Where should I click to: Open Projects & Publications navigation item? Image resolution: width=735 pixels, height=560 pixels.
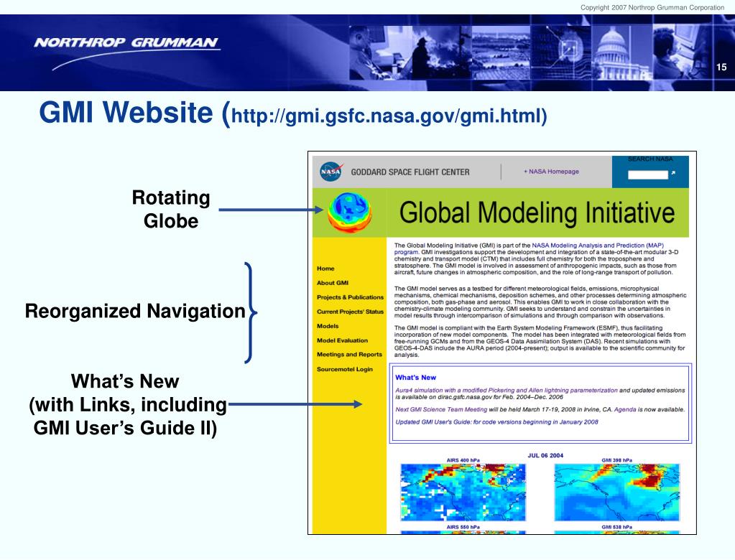click(350, 297)
